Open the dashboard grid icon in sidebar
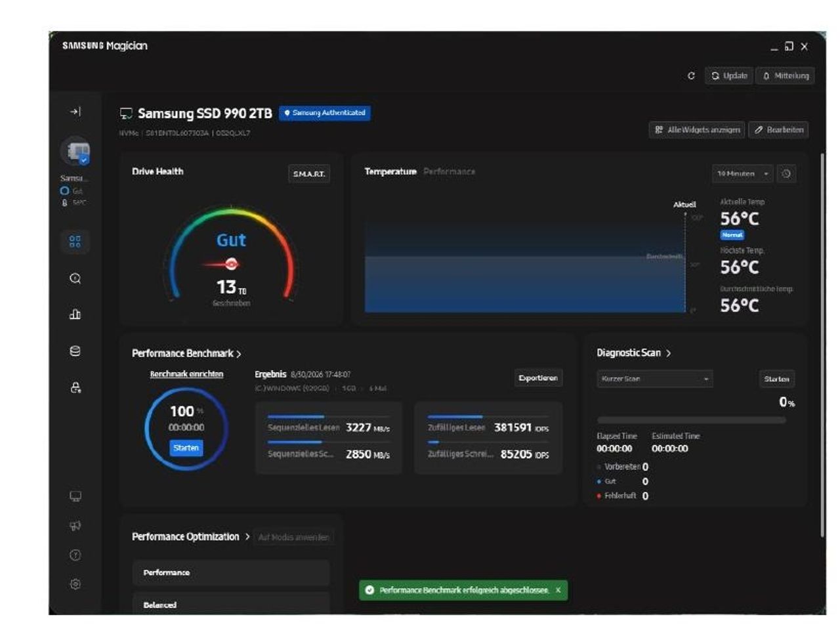 [75, 242]
